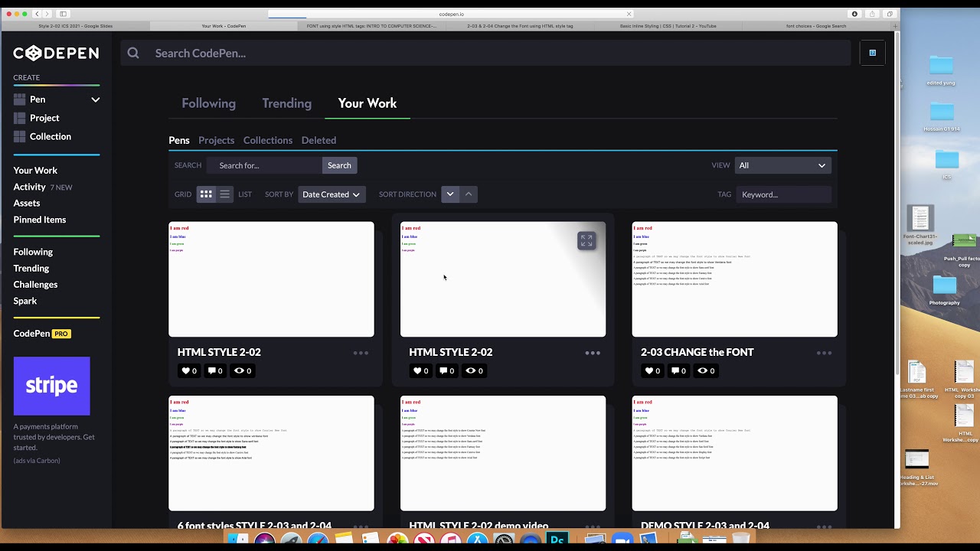Image resolution: width=980 pixels, height=551 pixels.
Task: Click the views eye icon on the second HTML STYLE 2-02 pen
Action: pos(471,370)
